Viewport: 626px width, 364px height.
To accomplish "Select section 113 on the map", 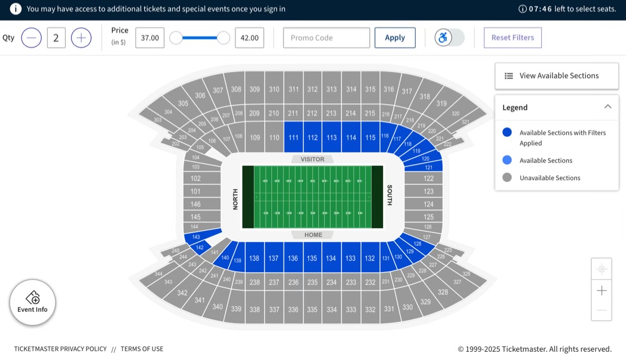I will [332, 137].
